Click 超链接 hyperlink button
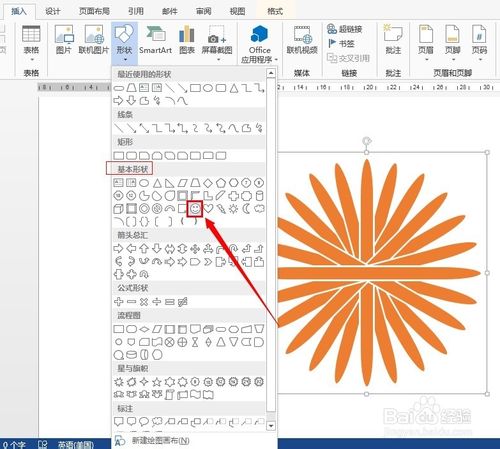500x449 pixels. [345, 29]
